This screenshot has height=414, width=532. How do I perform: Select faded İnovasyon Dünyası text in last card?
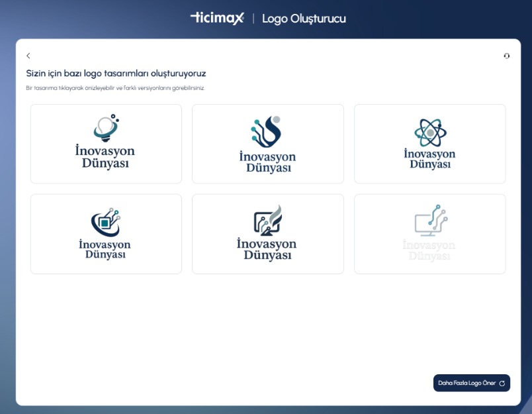pos(429,250)
